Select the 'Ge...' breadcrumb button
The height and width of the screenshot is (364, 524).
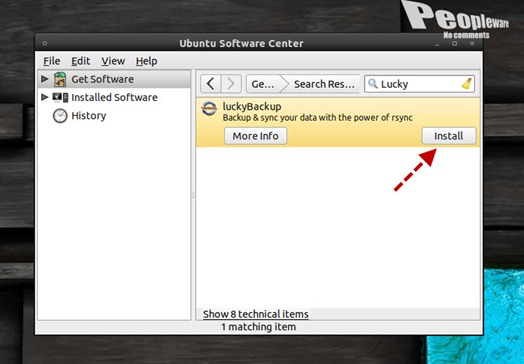[x=265, y=84]
